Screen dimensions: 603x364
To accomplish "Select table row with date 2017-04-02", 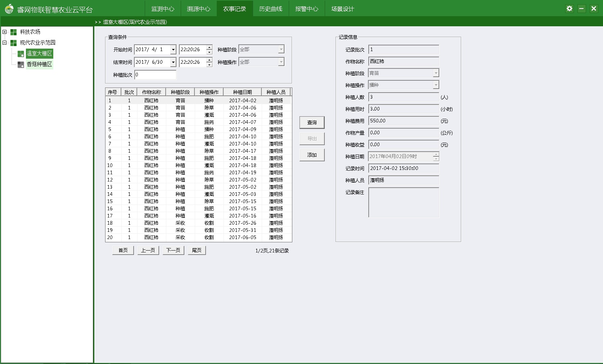I will [198, 100].
